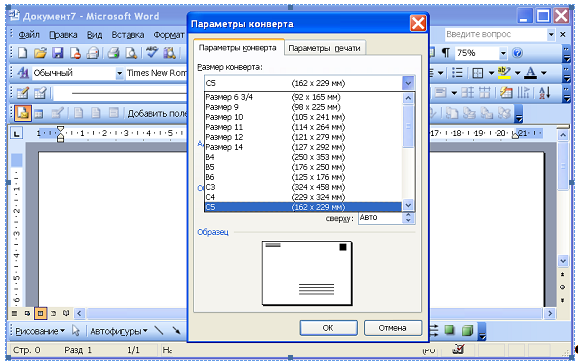Click the New document icon
578x363 pixels.
(x=22, y=53)
